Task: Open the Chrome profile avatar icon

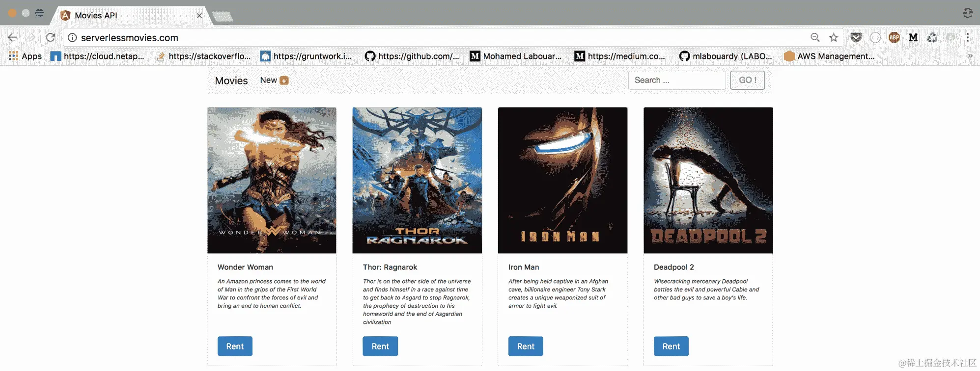Action: (968, 13)
